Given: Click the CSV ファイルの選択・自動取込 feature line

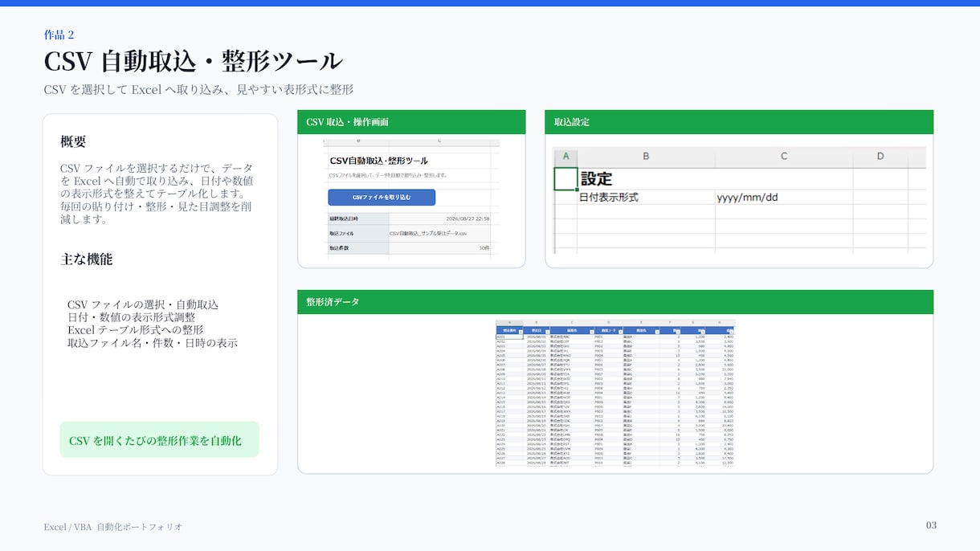Looking at the screenshot, I should pos(143,305).
